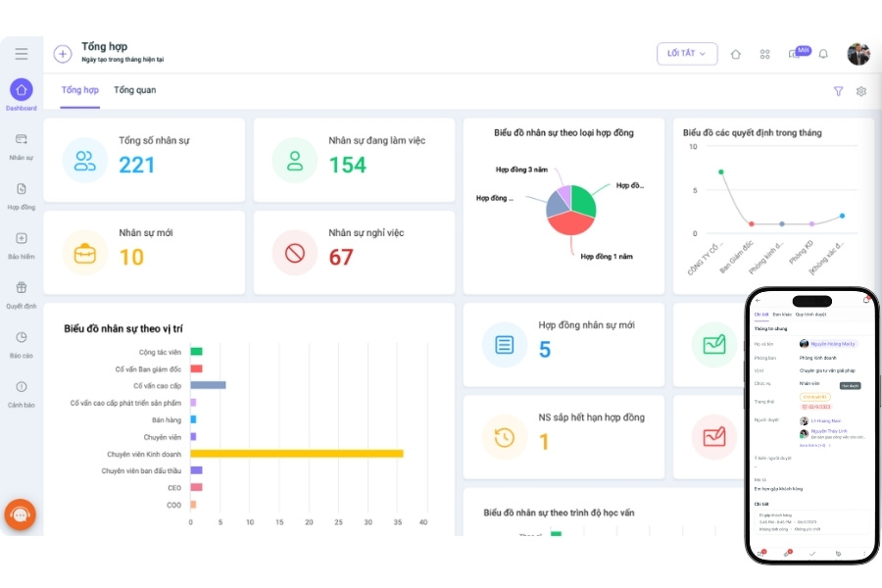Click the red Hợp đồng 1 năm pie slice

570,224
